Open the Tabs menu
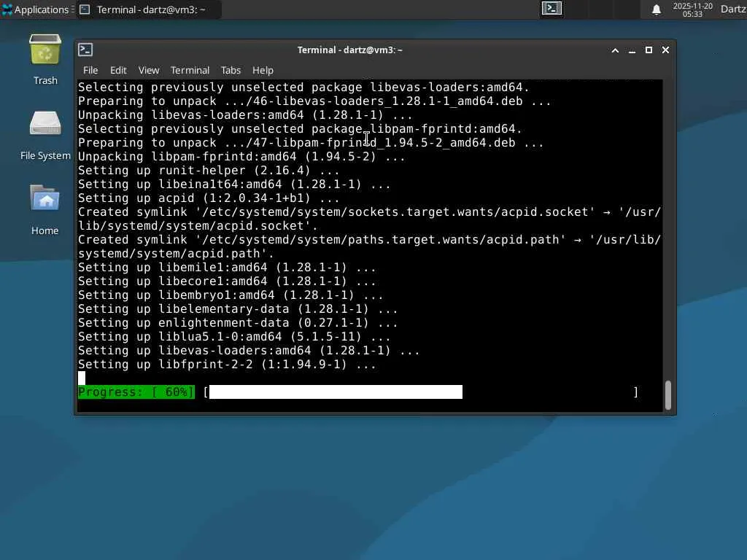This screenshot has height=560, width=747. click(231, 71)
